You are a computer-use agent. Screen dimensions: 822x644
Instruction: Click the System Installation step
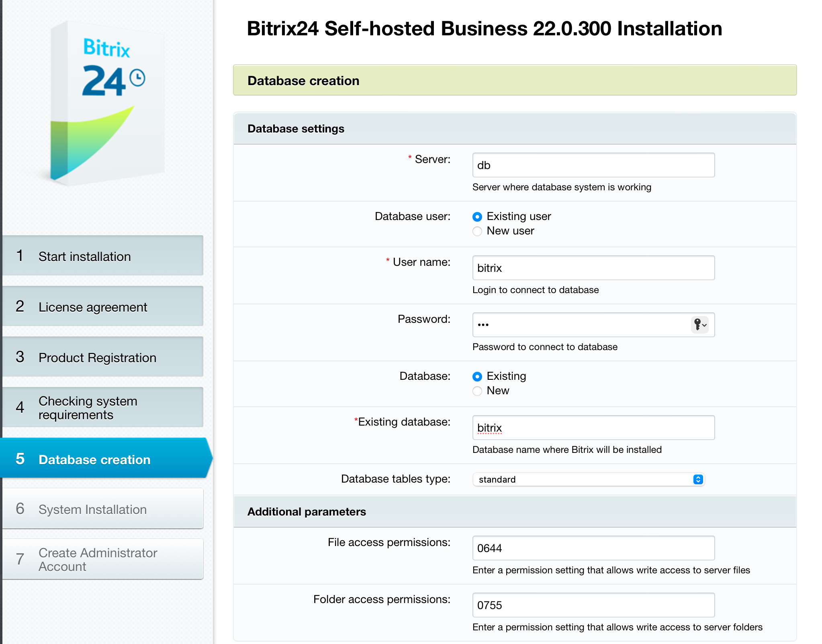click(103, 509)
